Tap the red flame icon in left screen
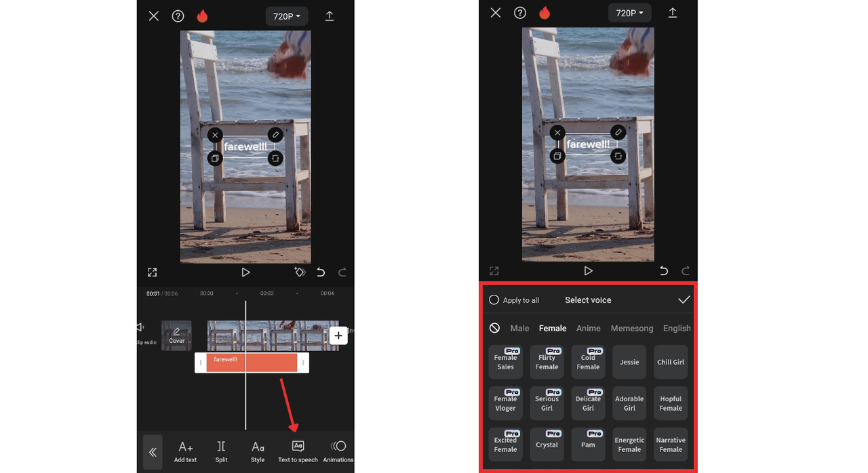The width and height of the screenshot is (868, 473). pos(202,16)
